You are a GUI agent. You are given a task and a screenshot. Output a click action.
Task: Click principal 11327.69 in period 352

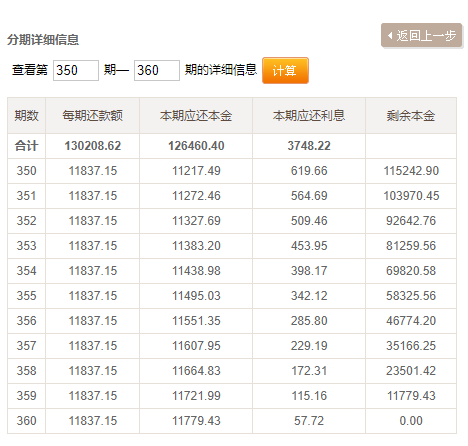[196, 221]
